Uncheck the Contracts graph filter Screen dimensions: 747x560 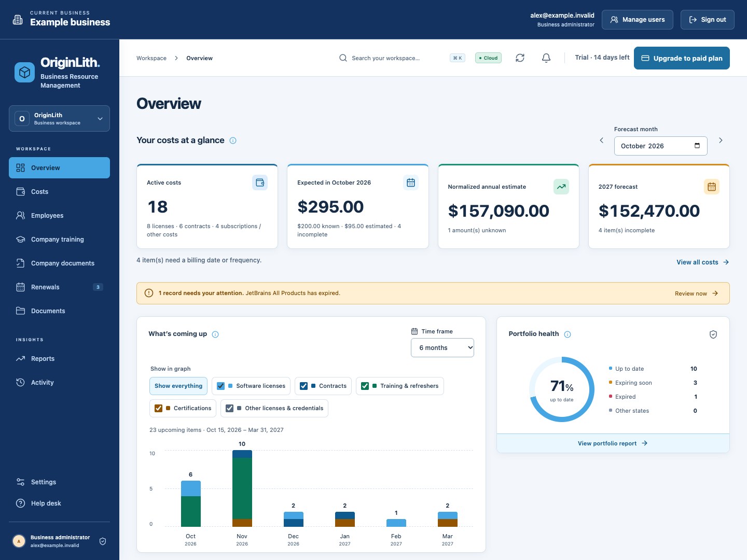(304, 386)
